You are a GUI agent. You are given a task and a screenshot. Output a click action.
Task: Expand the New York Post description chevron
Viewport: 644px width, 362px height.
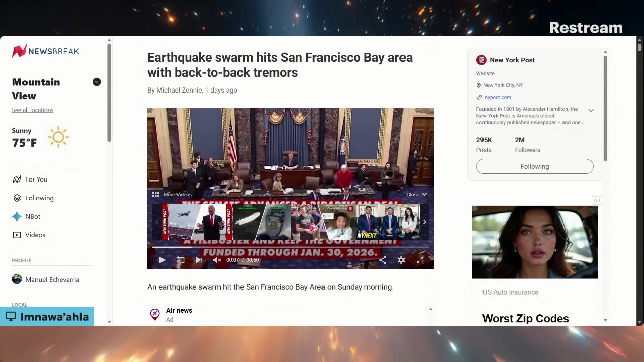[x=591, y=111]
